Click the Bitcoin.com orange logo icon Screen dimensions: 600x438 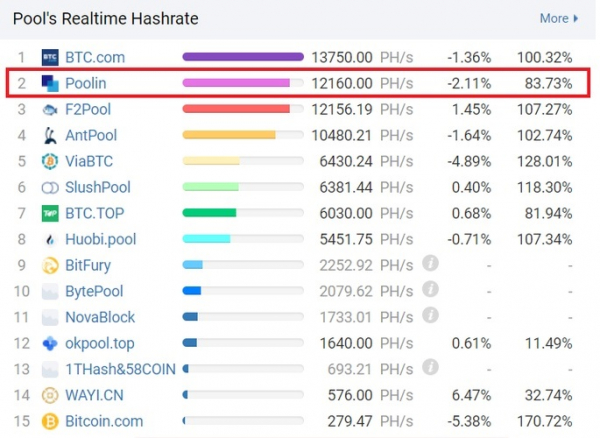[50, 422]
